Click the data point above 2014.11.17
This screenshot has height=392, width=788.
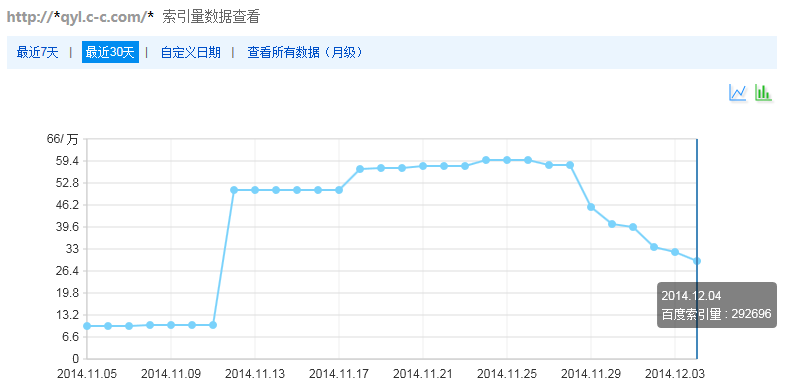click(339, 190)
